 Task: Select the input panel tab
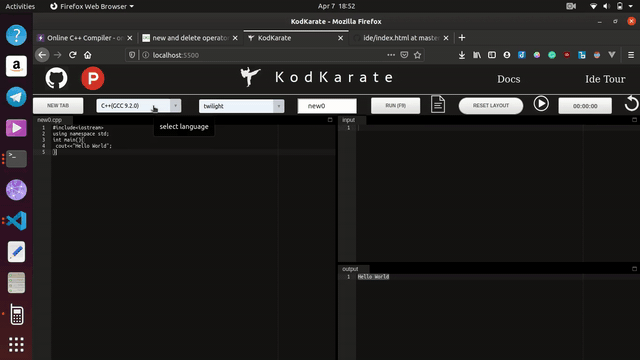click(x=349, y=120)
